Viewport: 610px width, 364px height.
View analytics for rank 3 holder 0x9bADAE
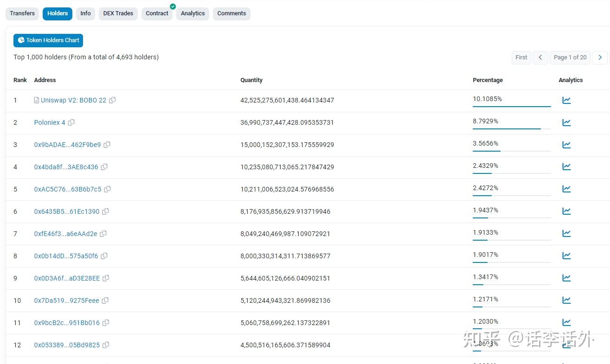(566, 145)
